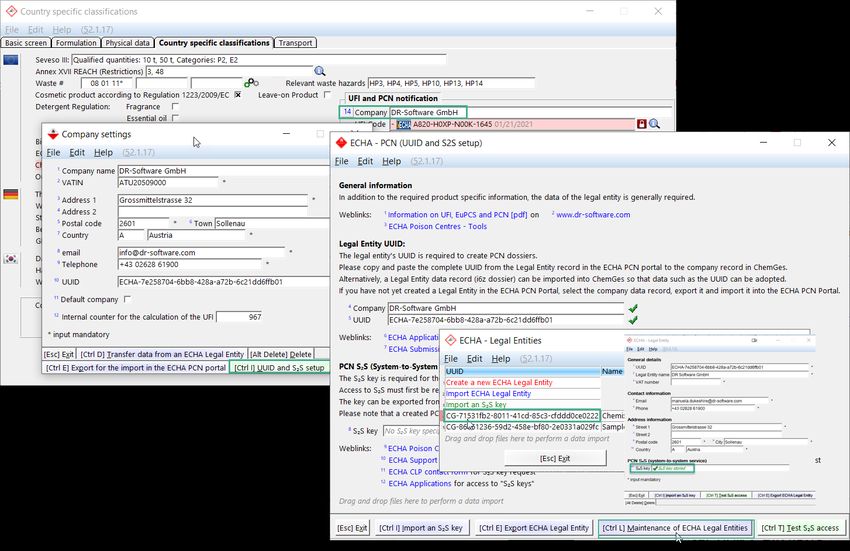
Task: Select Import ECHA Legal Entity row
Action: [523, 394]
